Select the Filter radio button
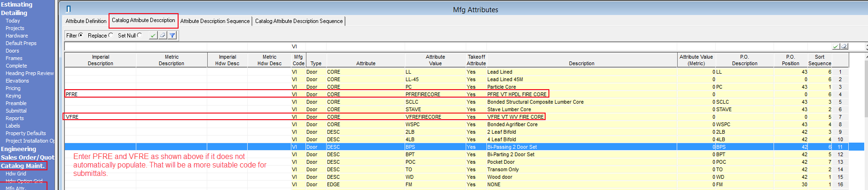The width and height of the screenshot is (868, 190). pyautogui.click(x=81, y=35)
